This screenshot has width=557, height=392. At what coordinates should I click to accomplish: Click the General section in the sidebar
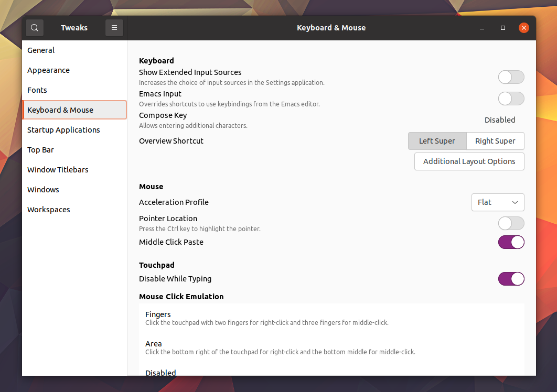click(x=41, y=50)
